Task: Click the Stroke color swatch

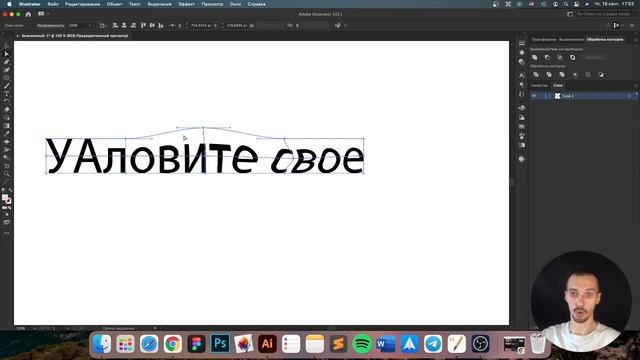Action: (9, 201)
